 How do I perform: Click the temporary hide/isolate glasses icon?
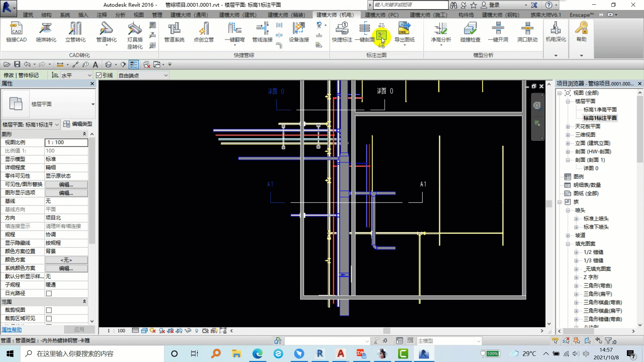188,331
